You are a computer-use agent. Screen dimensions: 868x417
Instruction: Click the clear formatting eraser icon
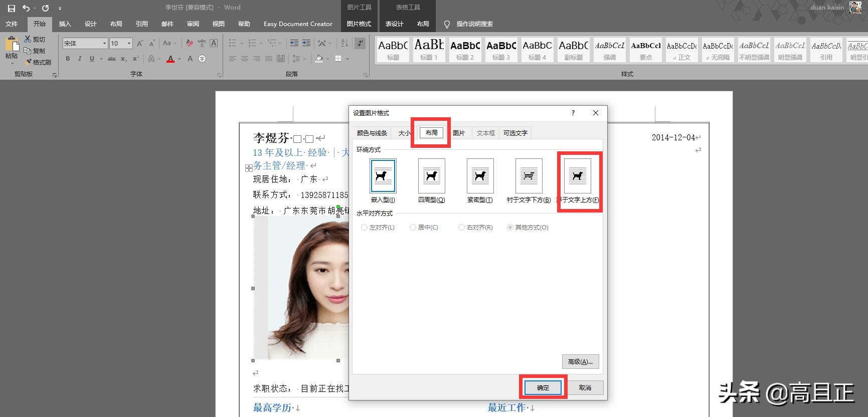(x=189, y=43)
